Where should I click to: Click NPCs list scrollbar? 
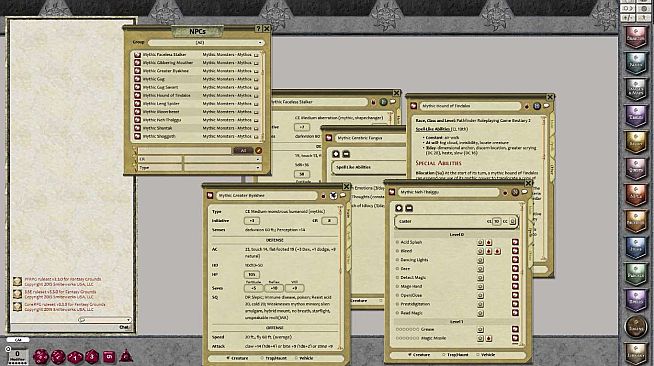click(264, 96)
